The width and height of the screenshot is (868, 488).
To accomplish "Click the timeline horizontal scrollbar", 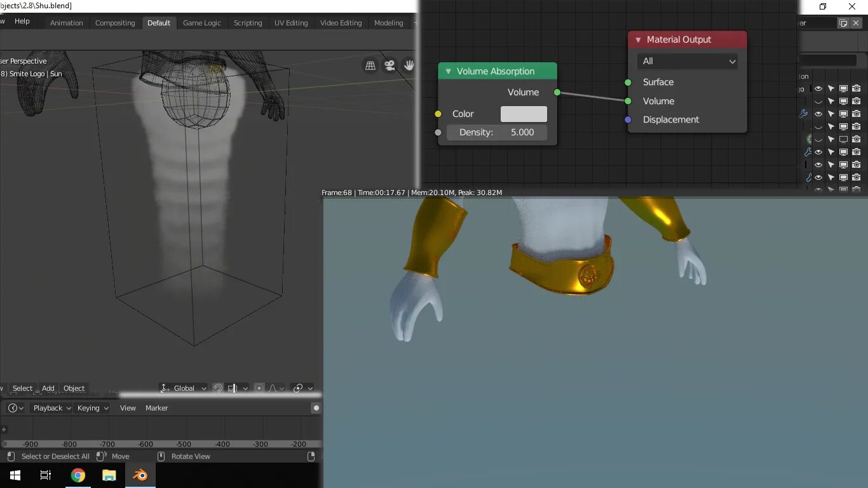I will coord(162,444).
